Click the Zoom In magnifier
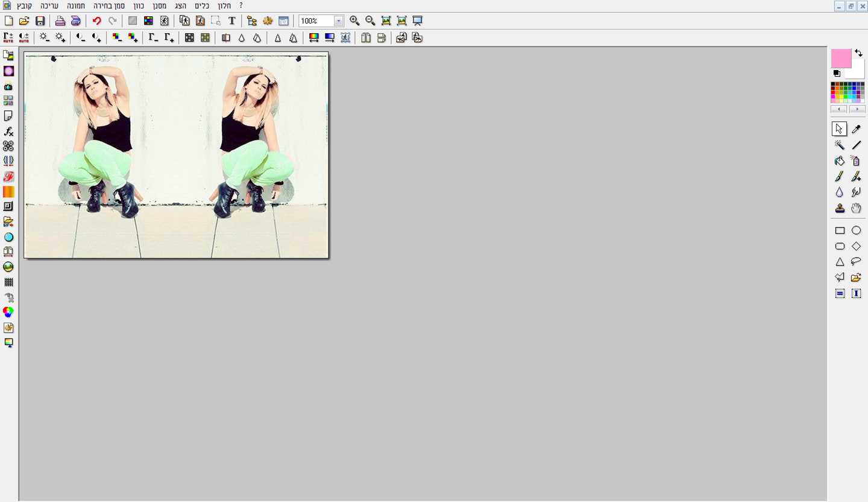The width and height of the screenshot is (868, 502). pyautogui.click(x=354, y=21)
